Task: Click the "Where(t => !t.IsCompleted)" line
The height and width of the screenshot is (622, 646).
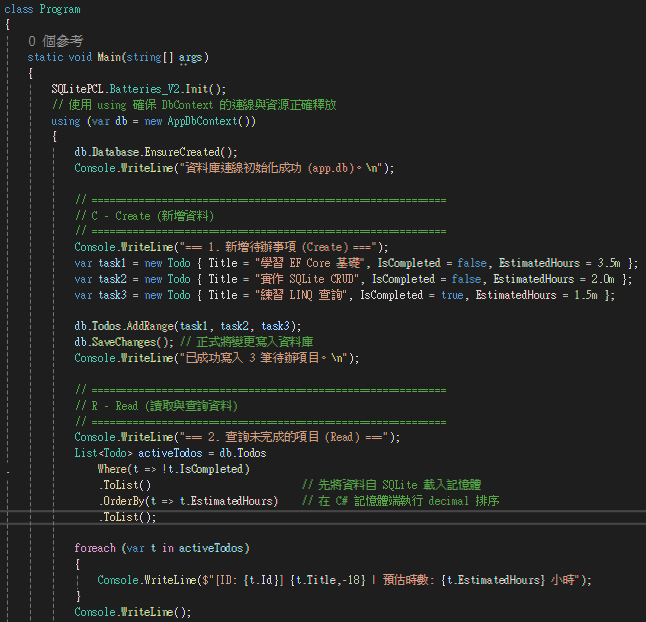Action: (173, 469)
